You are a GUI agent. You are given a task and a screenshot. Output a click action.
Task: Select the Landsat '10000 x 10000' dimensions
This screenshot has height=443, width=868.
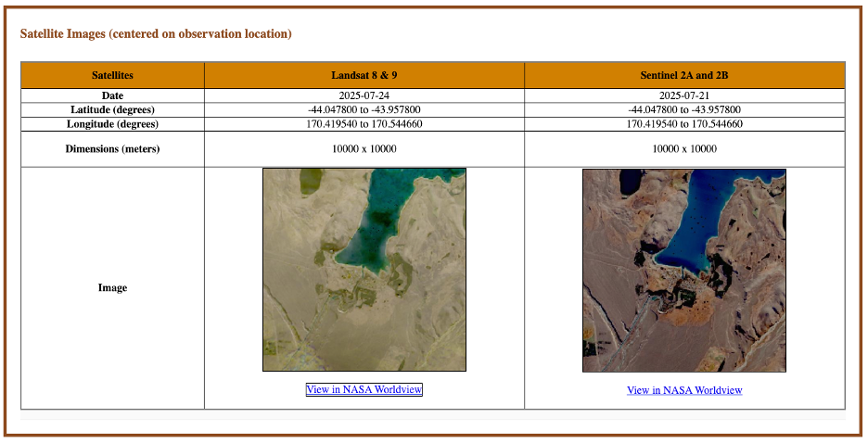[364, 149]
